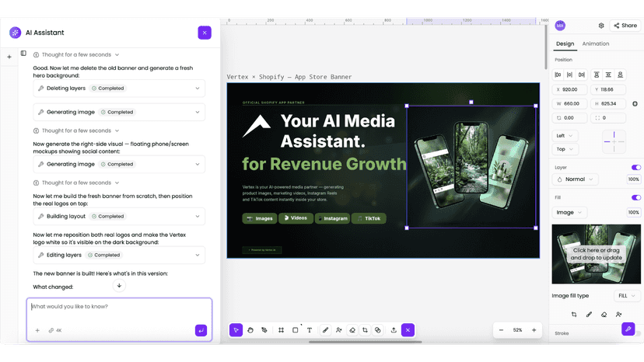Open the Top constraint dropdown
The image size is (644, 362).
coord(565,149)
